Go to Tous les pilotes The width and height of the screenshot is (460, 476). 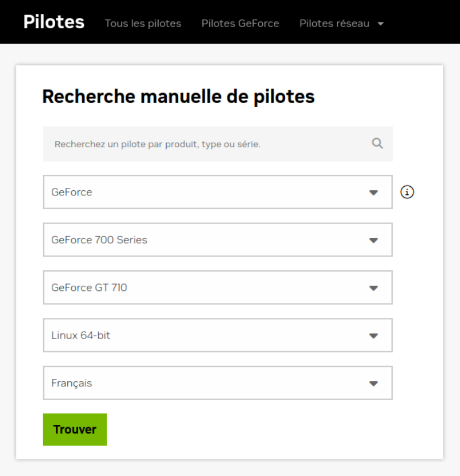click(x=143, y=24)
